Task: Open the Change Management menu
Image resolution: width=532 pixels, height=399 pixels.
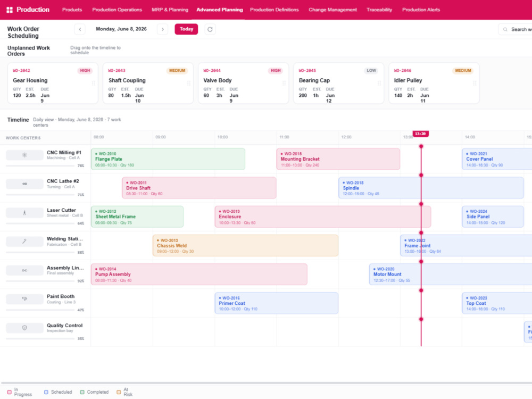Action: pos(333,10)
